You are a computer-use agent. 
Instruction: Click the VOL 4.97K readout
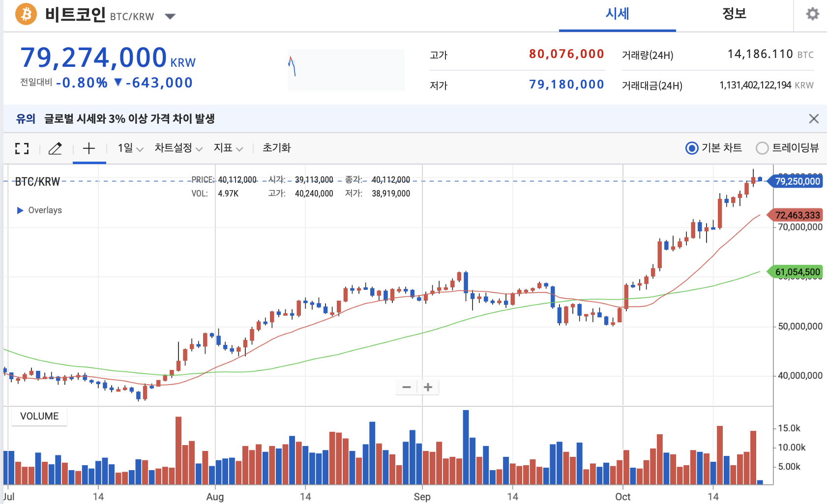coord(215,194)
